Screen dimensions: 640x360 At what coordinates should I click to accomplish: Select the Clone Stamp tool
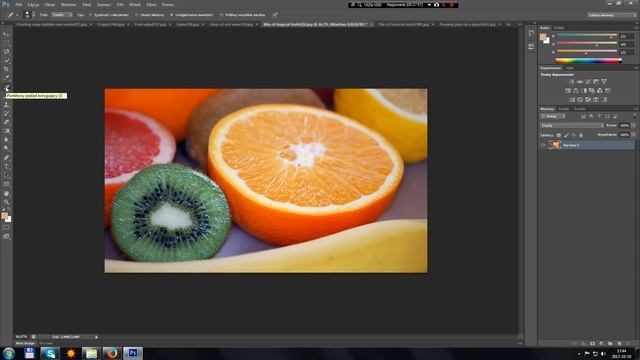pos(6,105)
